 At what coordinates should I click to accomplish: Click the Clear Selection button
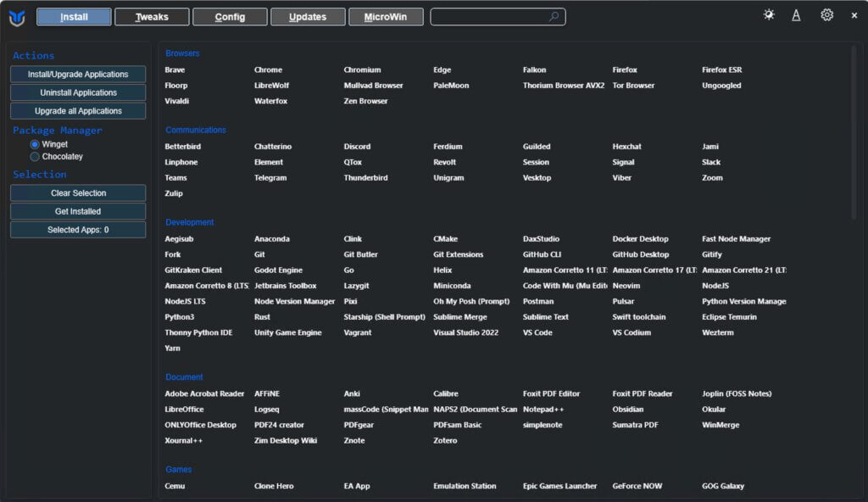pos(78,192)
